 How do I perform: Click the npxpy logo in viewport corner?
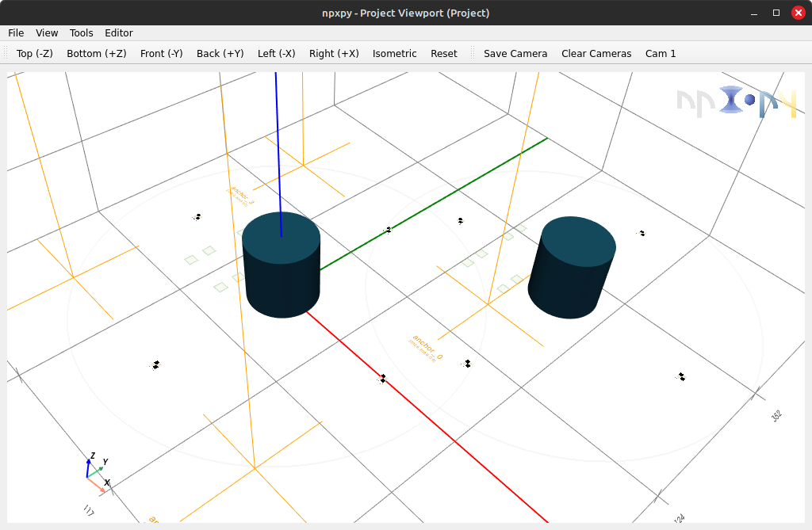pyautogui.click(x=737, y=103)
